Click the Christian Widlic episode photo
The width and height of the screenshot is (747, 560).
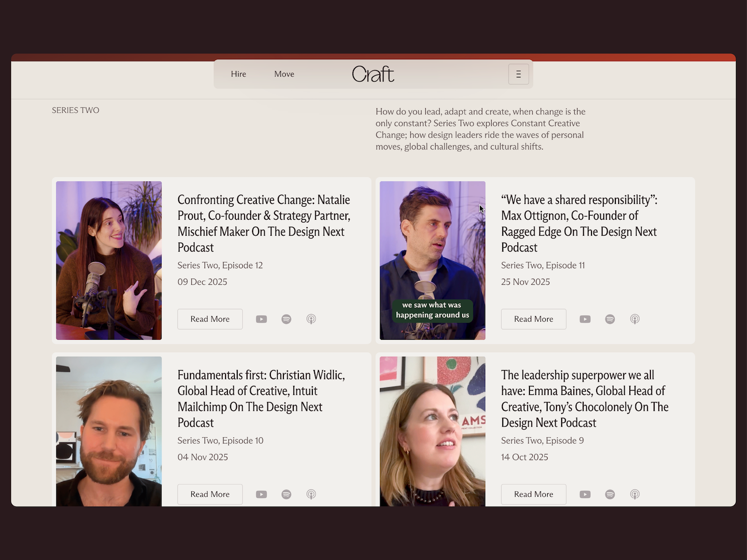point(108,432)
